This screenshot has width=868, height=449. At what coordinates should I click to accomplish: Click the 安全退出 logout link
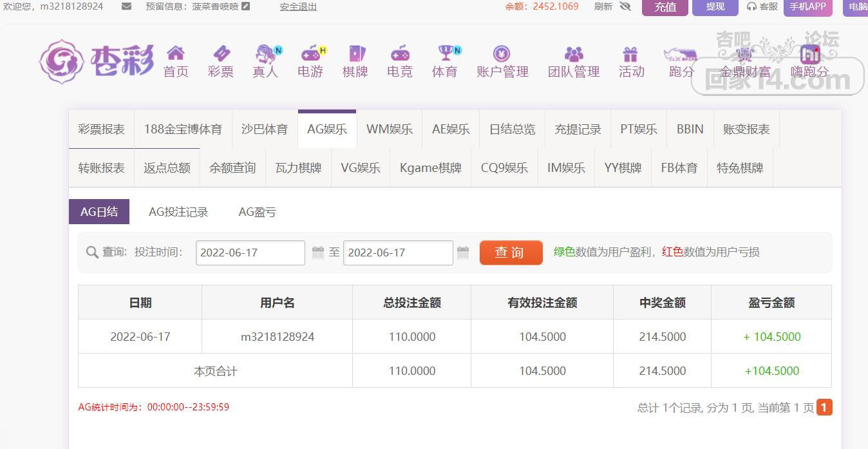[298, 6]
